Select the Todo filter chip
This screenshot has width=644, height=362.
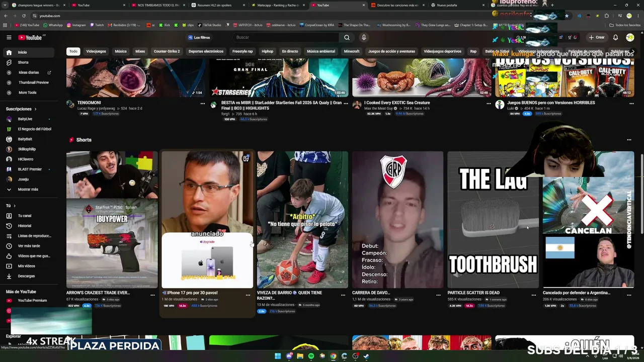coord(73,51)
